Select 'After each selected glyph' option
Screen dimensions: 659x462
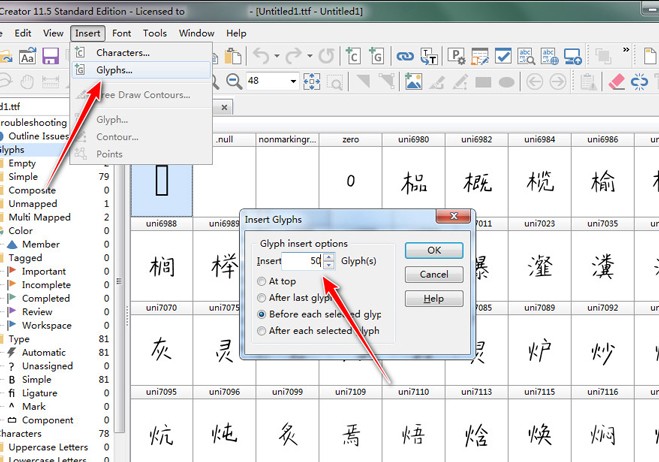(x=262, y=331)
